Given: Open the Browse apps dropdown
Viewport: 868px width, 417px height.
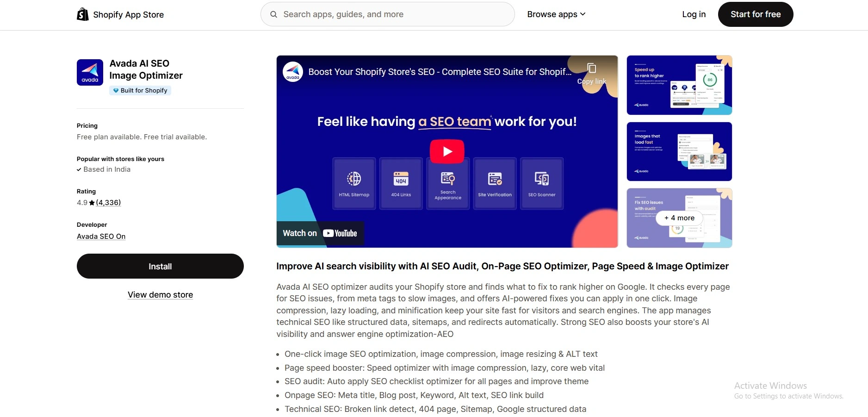Looking at the screenshot, I should point(556,14).
